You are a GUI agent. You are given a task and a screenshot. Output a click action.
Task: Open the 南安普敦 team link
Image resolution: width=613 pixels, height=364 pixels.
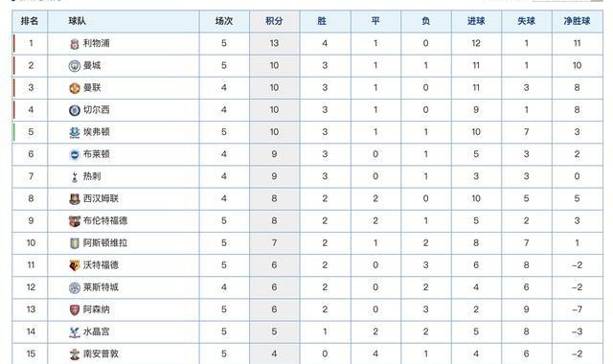(x=101, y=354)
